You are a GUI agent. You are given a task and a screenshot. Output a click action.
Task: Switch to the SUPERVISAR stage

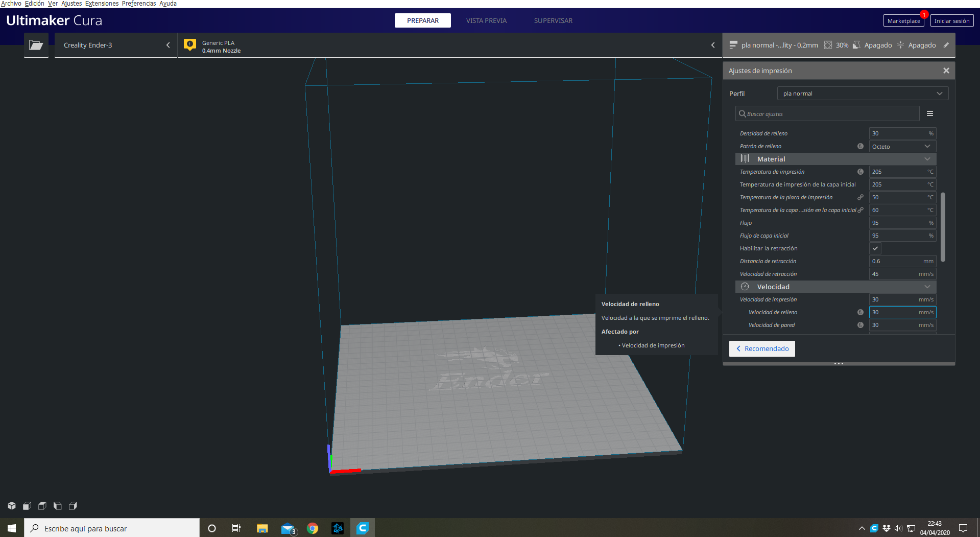coord(553,20)
